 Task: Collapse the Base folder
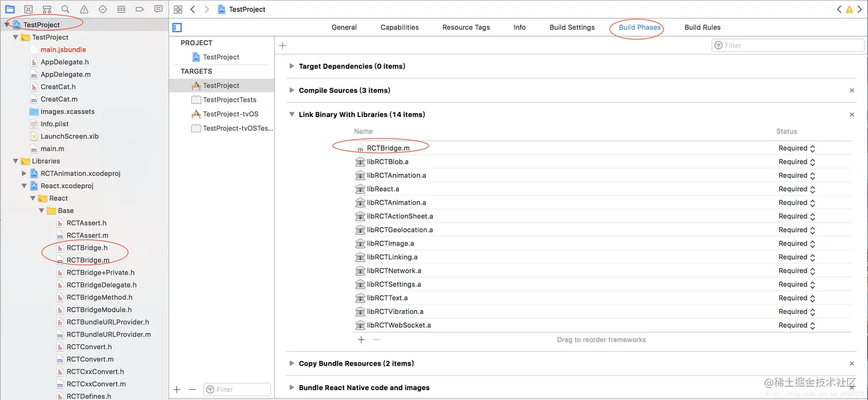(41, 211)
